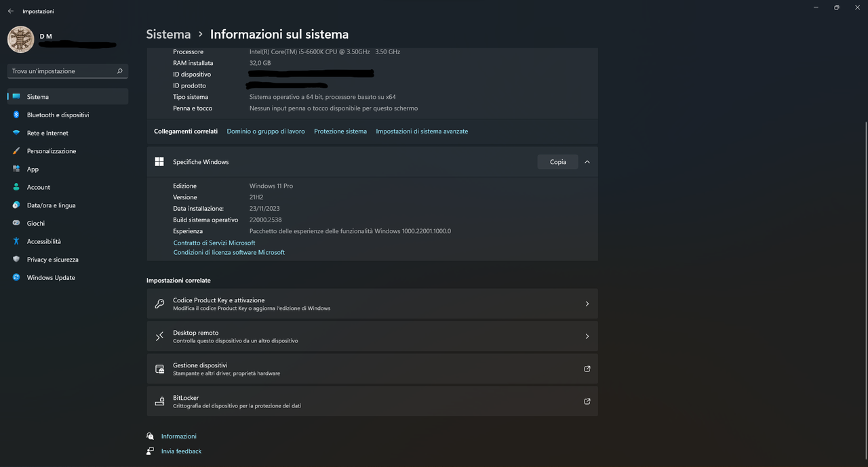Go to Personalizzazione section
The width and height of the screenshot is (868, 467).
click(x=68, y=151)
